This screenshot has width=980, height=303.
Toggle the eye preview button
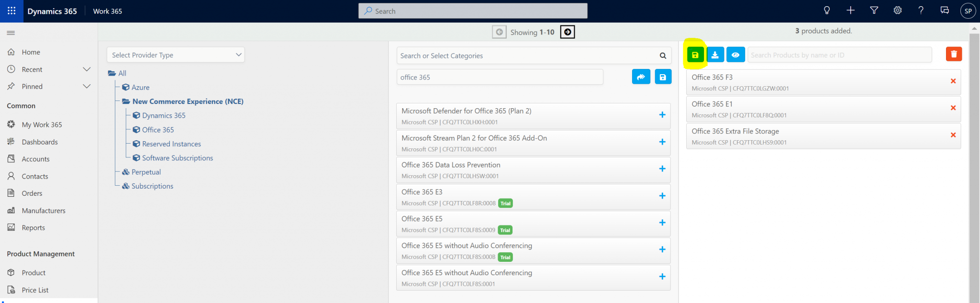[x=735, y=55]
